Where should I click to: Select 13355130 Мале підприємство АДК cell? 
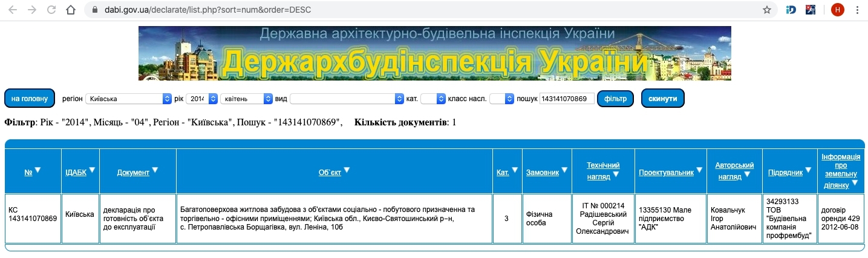pos(671,218)
